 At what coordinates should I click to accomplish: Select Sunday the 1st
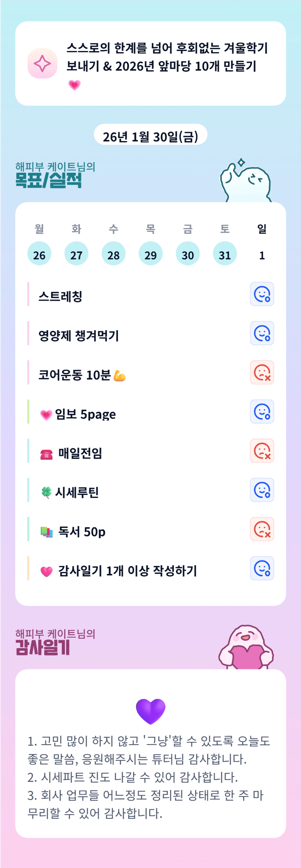tap(262, 255)
